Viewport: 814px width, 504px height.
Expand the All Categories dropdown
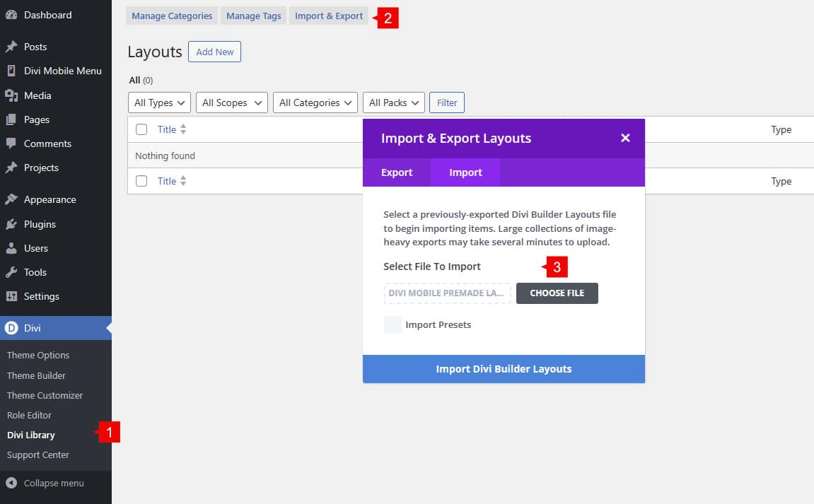click(315, 102)
